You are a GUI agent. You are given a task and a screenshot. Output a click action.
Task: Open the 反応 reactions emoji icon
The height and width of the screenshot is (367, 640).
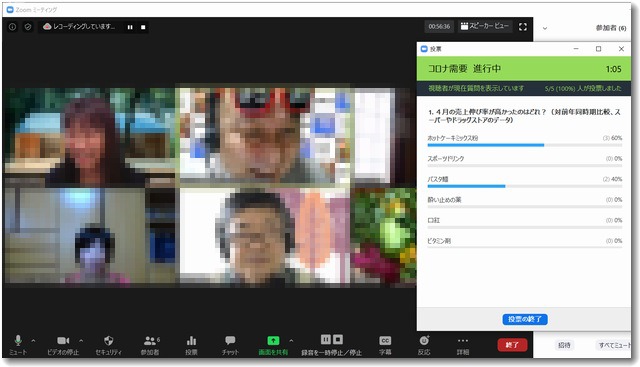coord(424,340)
